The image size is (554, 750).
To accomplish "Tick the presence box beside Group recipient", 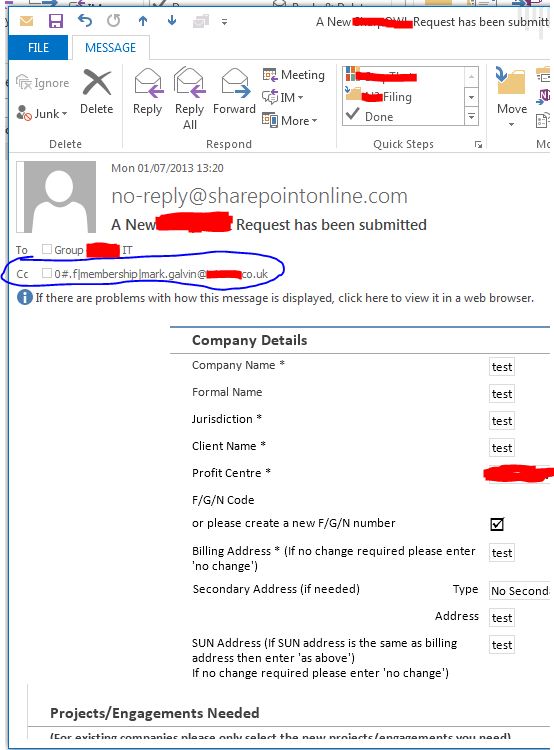I will tap(46, 249).
